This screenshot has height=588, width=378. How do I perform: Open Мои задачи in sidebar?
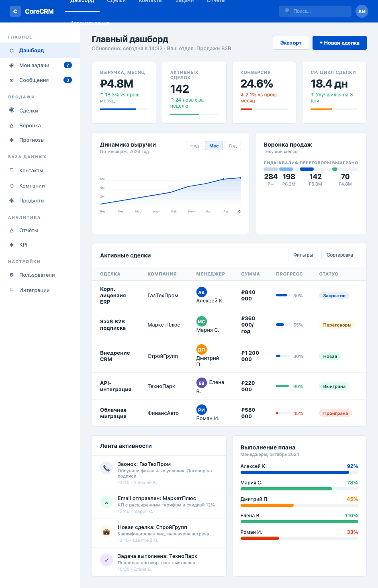[x=40, y=65]
